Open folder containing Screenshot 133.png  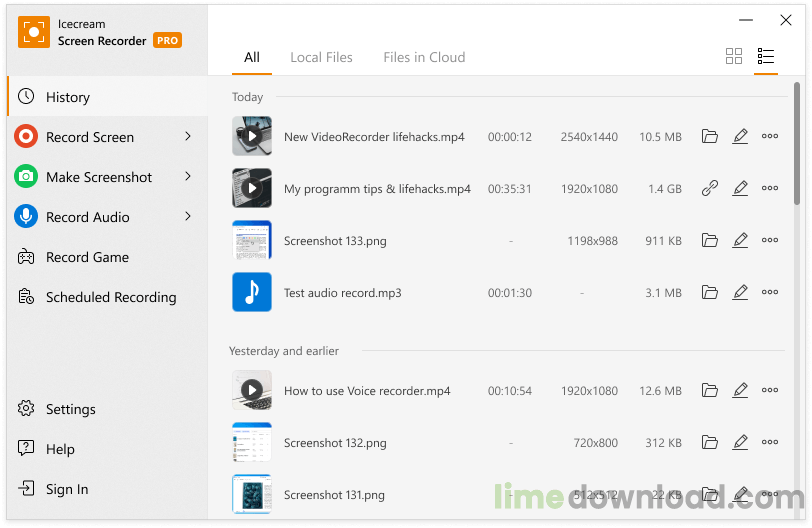(x=709, y=240)
